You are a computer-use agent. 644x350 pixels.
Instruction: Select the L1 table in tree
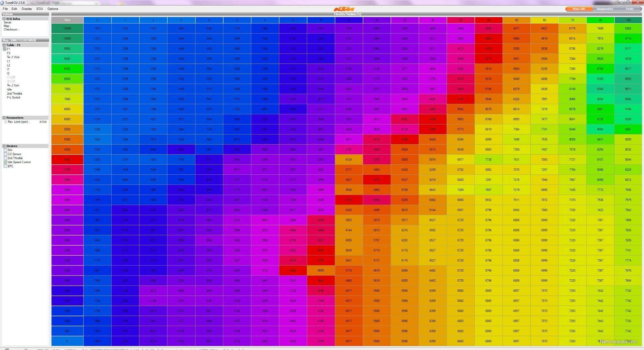click(8, 61)
